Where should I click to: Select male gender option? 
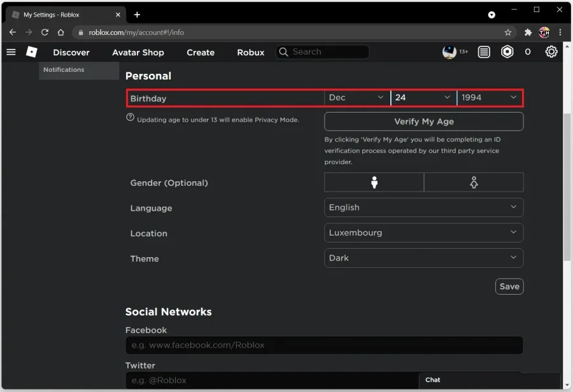(x=374, y=182)
